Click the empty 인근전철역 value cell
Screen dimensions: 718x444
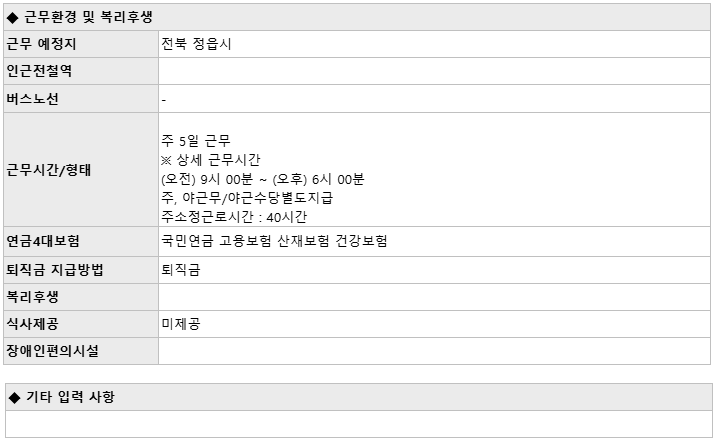(434, 71)
